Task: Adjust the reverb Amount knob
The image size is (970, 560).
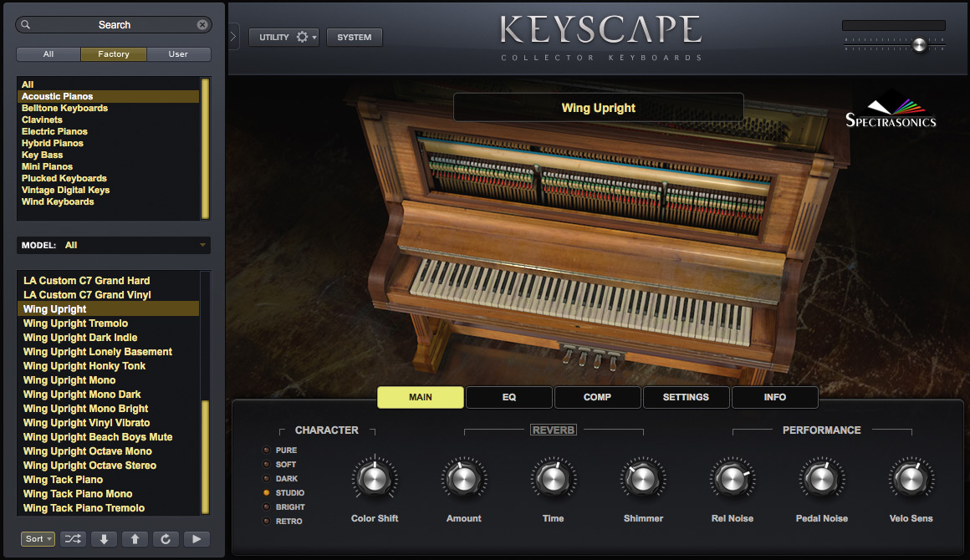Action: click(464, 479)
